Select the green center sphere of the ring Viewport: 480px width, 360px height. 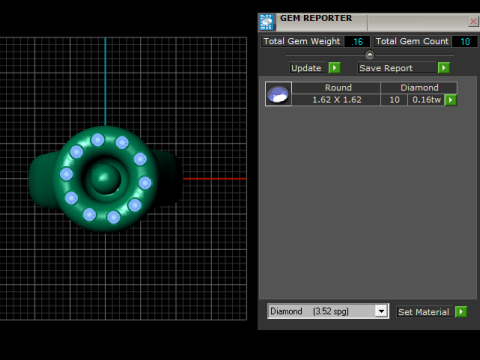pos(105,178)
